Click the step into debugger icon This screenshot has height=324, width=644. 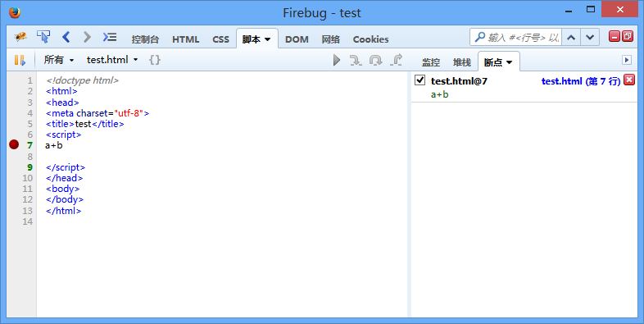(356, 61)
